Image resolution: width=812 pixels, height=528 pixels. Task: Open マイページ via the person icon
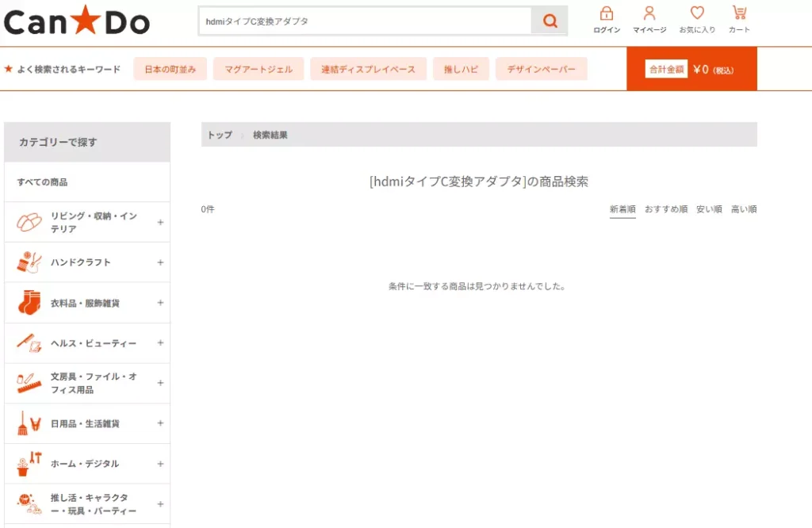pyautogui.click(x=649, y=14)
